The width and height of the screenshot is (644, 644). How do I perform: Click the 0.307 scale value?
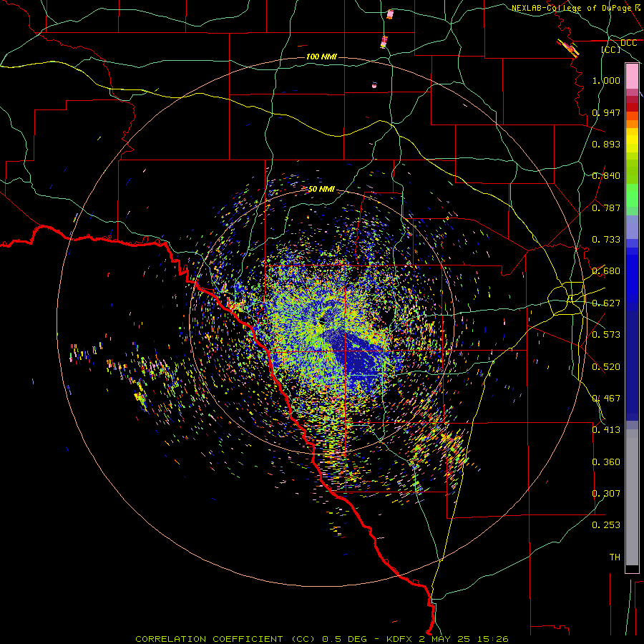(x=606, y=494)
